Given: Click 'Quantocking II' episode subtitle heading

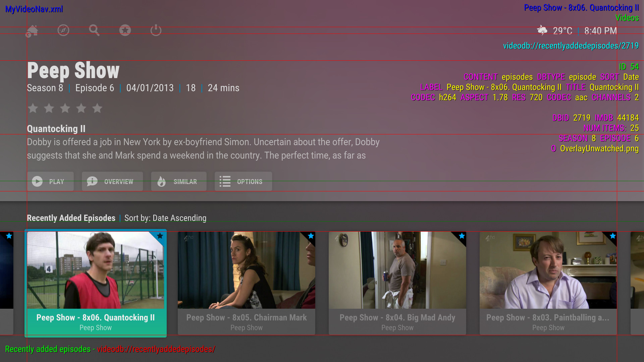Looking at the screenshot, I should pyautogui.click(x=56, y=129).
